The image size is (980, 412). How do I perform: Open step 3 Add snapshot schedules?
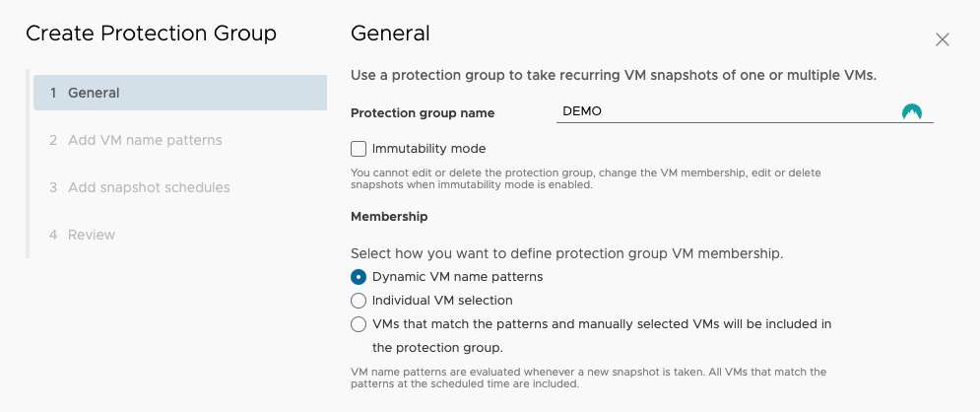coord(180,187)
